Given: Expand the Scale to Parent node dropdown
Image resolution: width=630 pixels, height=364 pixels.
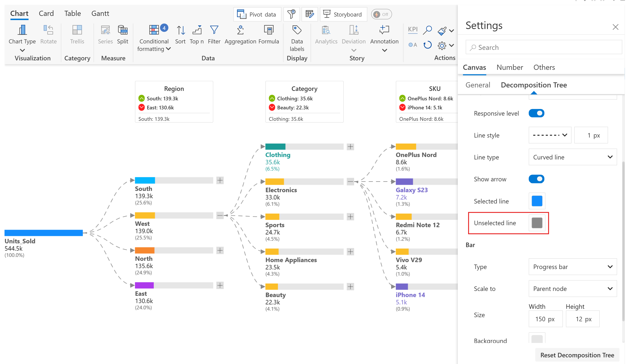Looking at the screenshot, I should click(573, 289).
